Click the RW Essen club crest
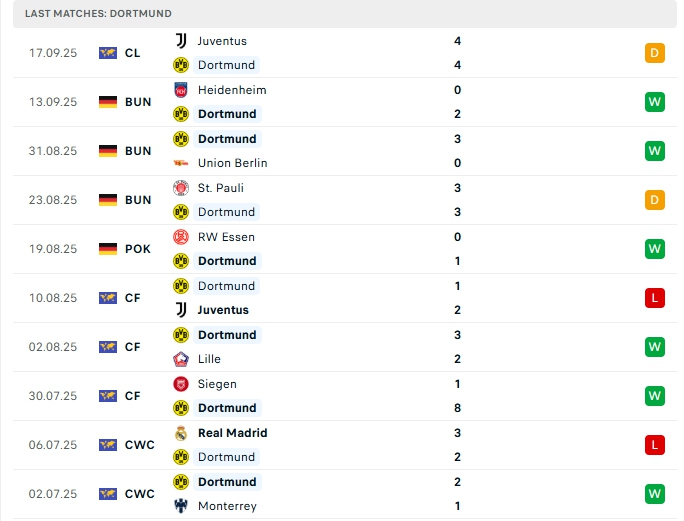 [x=181, y=237]
